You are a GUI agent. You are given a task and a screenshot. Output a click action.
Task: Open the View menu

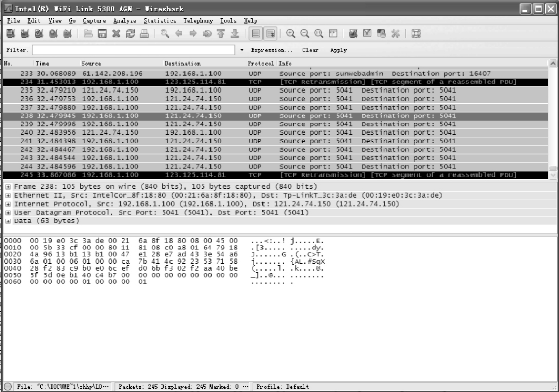[55, 21]
